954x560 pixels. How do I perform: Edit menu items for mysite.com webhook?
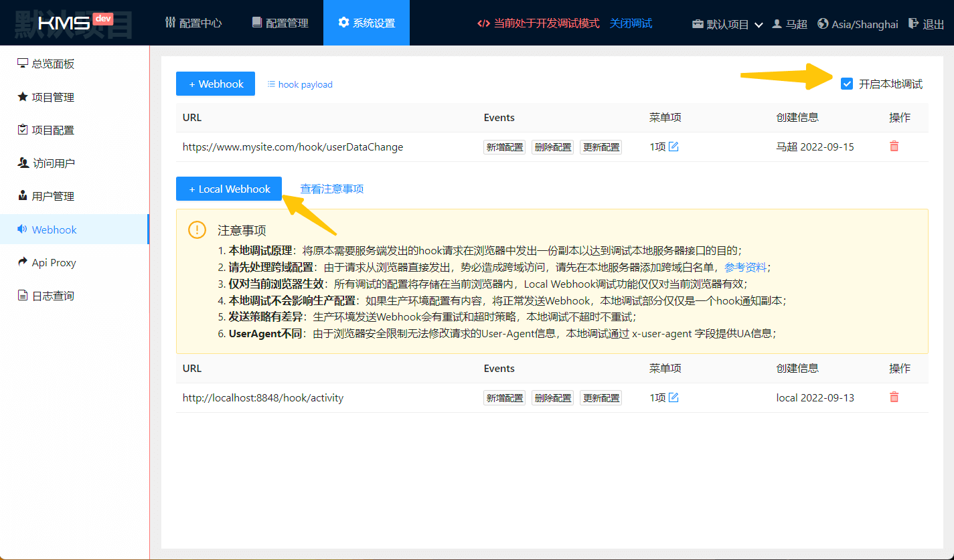(x=673, y=147)
